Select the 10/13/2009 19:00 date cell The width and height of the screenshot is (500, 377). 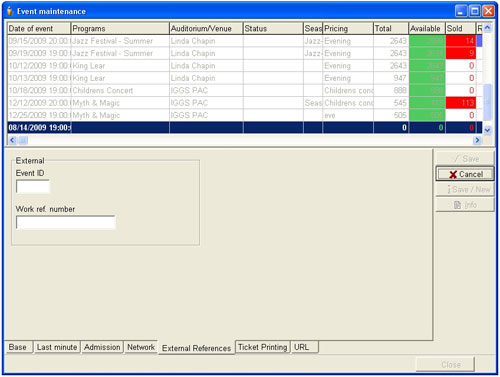(x=39, y=78)
